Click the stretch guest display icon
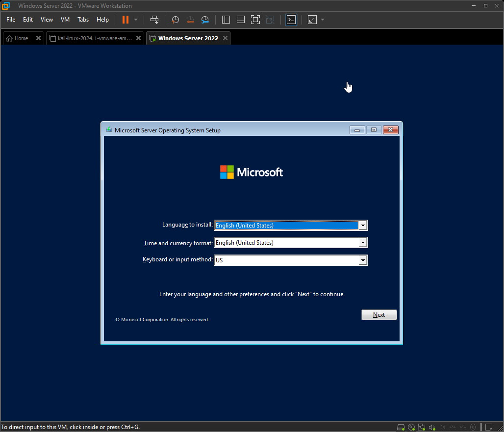Image resolution: width=504 pixels, height=432 pixels. point(312,20)
